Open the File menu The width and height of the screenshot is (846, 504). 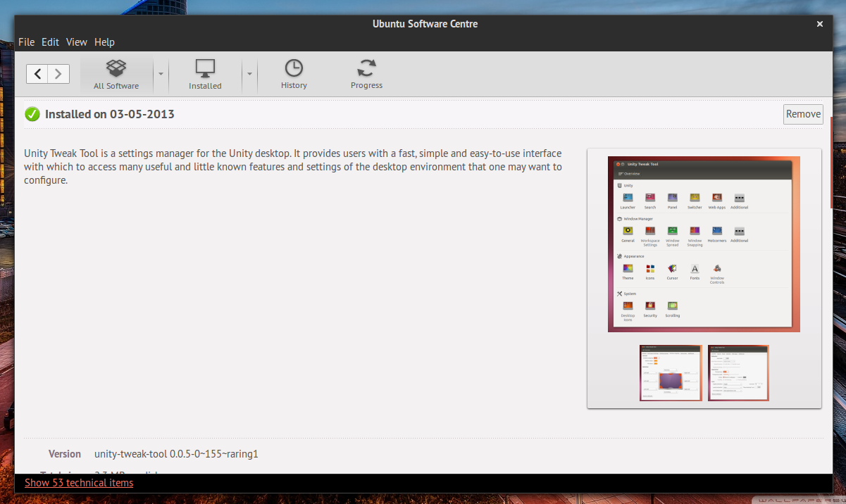tap(26, 42)
